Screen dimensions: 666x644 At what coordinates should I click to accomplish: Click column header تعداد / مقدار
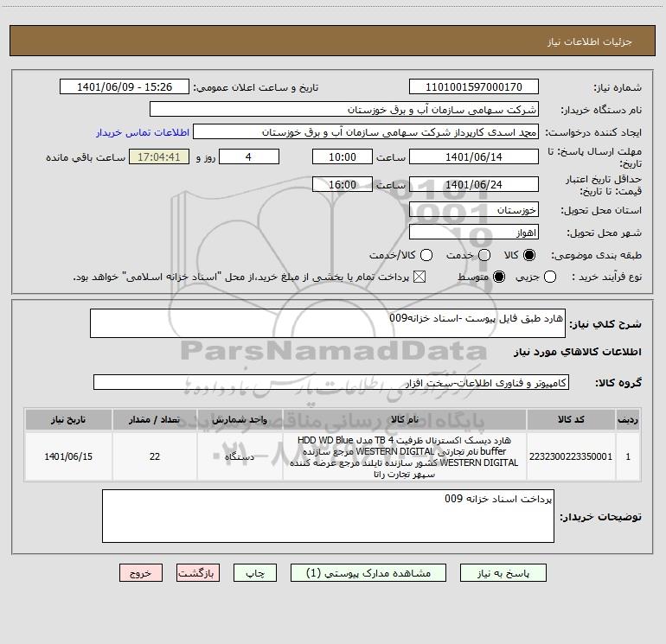pos(155,419)
